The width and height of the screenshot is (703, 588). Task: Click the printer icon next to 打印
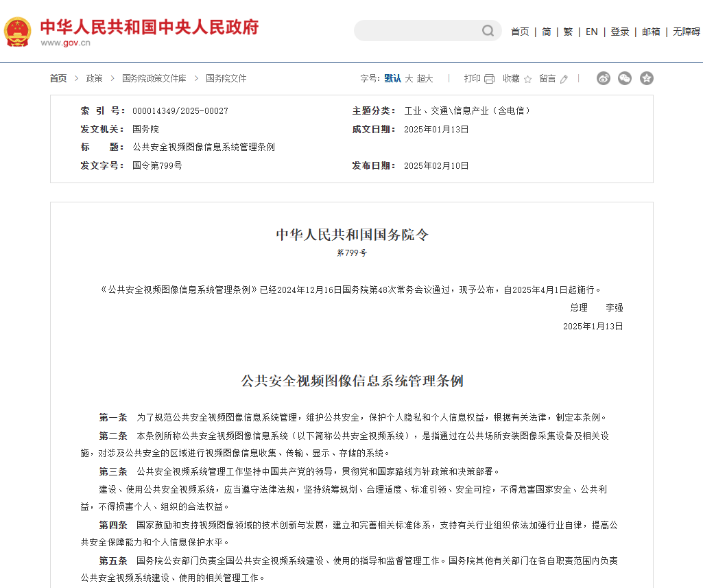[x=489, y=79]
